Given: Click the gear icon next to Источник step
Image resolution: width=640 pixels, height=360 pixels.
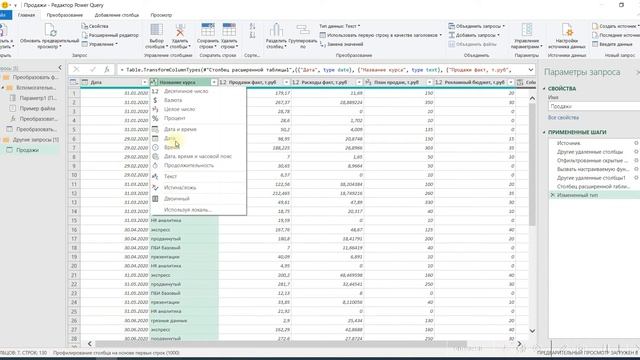Looking at the screenshot, I should click(x=636, y=143).
